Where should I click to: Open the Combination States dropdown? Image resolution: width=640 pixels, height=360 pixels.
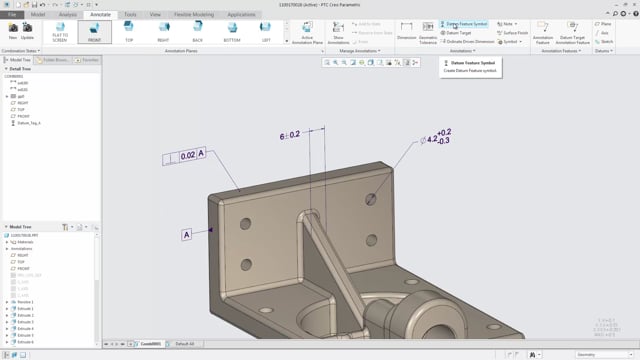pos(21,51)
